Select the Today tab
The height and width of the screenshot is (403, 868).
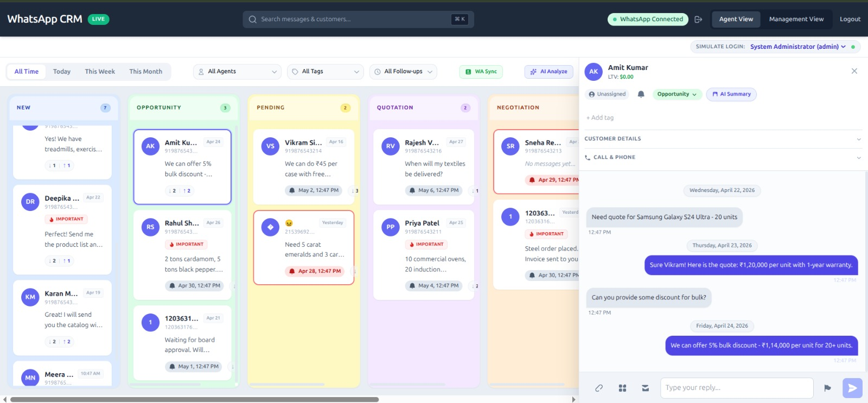(62, 72)
